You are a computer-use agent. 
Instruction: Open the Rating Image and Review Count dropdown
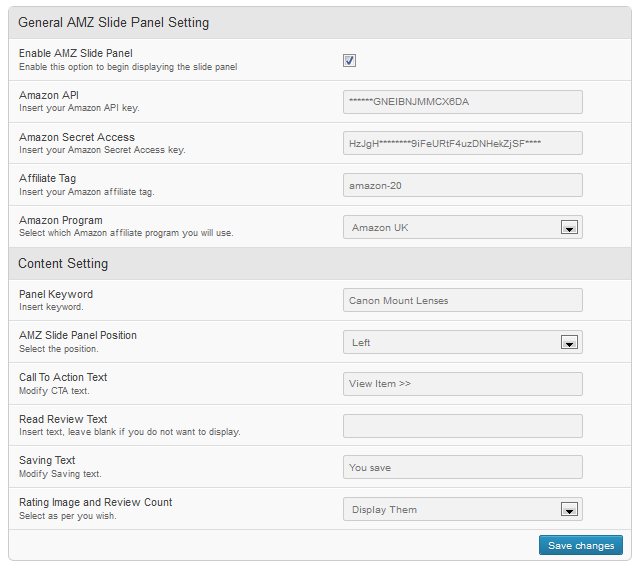(569, 510)
